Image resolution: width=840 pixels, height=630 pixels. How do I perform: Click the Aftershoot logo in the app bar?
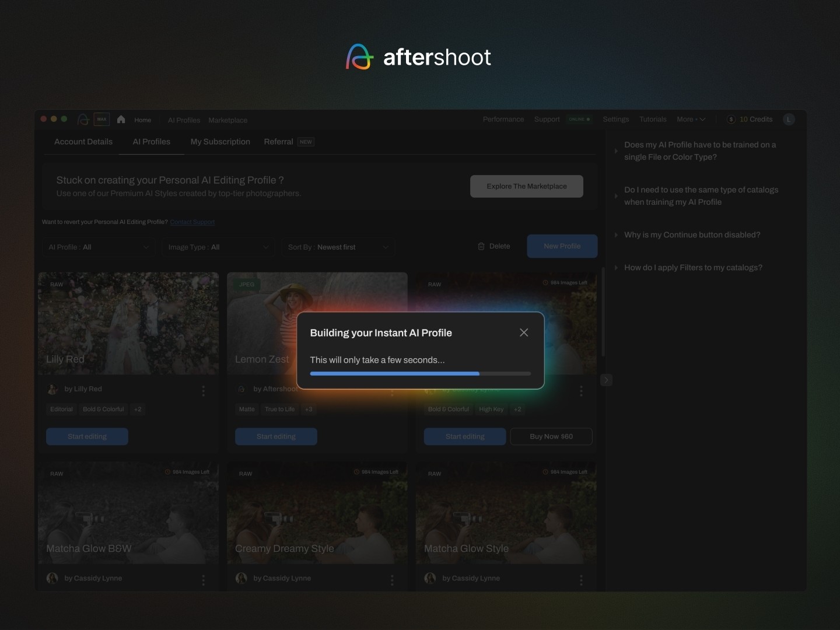(83, 120)
